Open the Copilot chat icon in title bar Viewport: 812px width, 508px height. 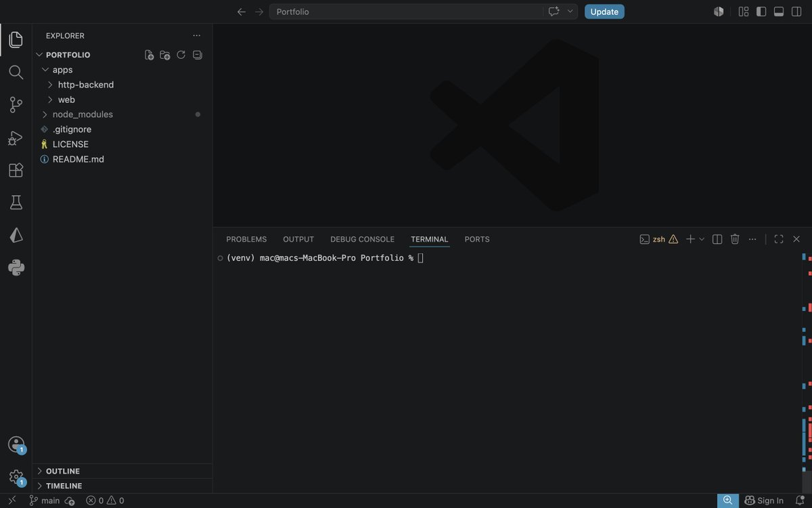coord(554,12)
